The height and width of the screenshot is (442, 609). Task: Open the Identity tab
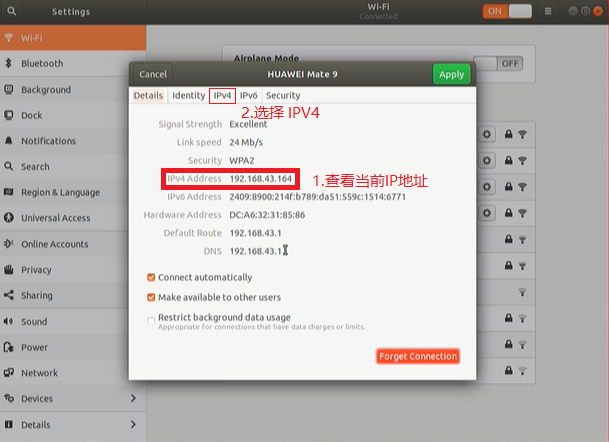188,95
